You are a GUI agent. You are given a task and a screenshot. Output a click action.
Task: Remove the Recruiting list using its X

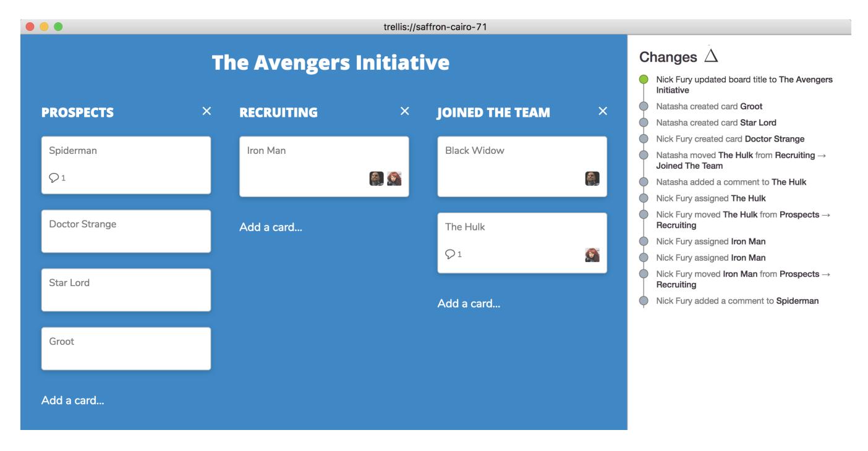pyautogui.click(x=405, y=111)
